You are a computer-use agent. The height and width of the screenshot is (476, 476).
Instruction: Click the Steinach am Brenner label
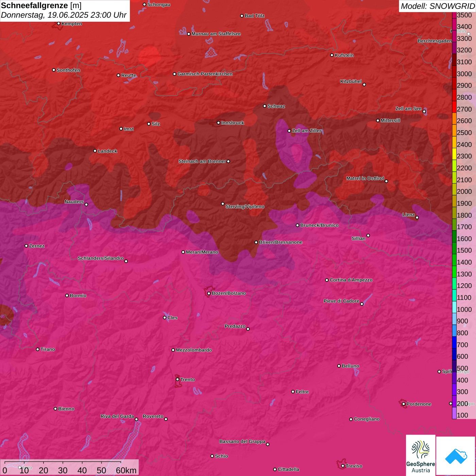202,161
